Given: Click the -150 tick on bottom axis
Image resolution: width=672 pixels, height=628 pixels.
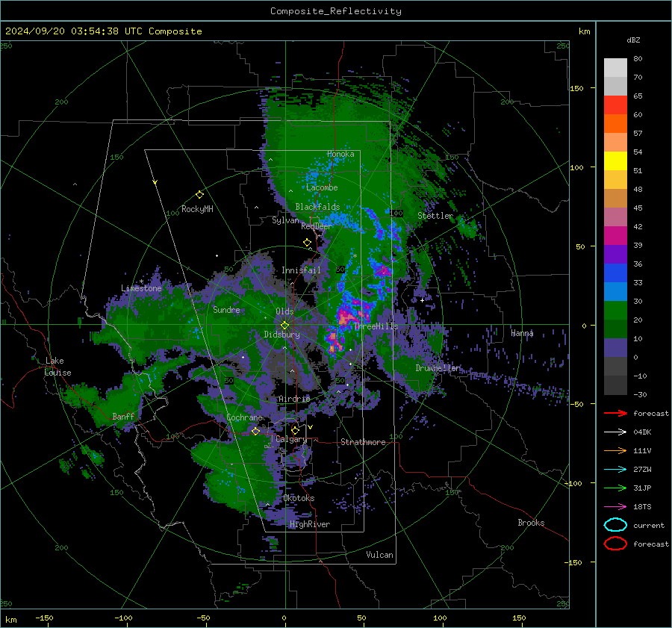Looking at the screenshot, I should tap(44, 618).
